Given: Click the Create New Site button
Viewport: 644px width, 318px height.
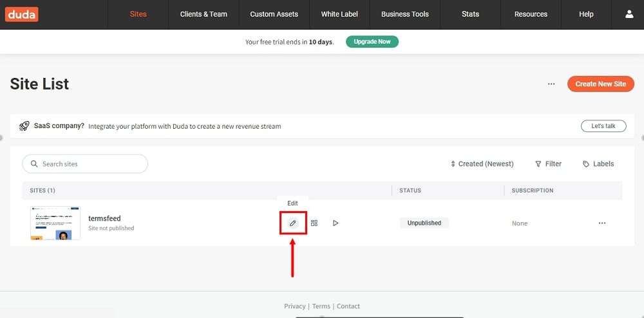Looking at the screenshot, I should point(601,84).
